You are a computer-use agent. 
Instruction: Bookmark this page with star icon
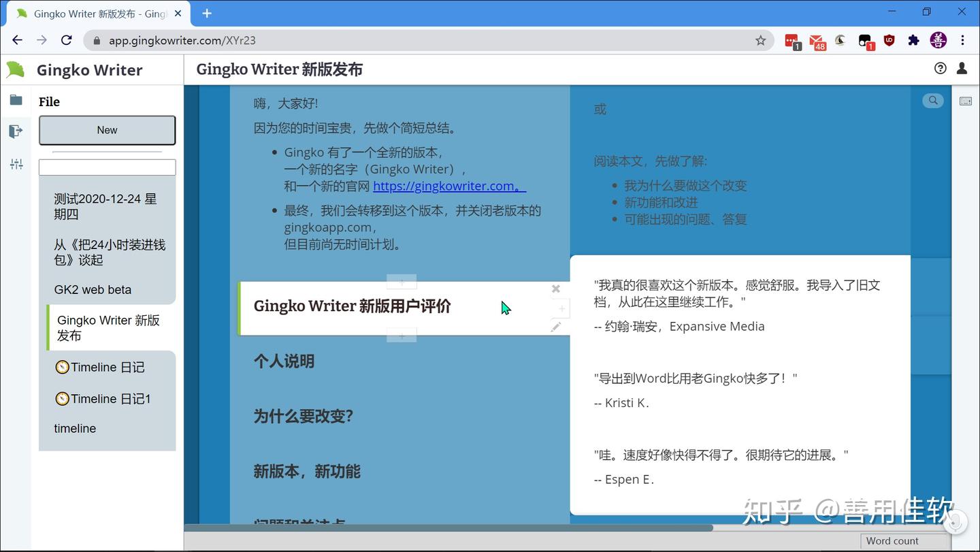[x=760, y=40]
